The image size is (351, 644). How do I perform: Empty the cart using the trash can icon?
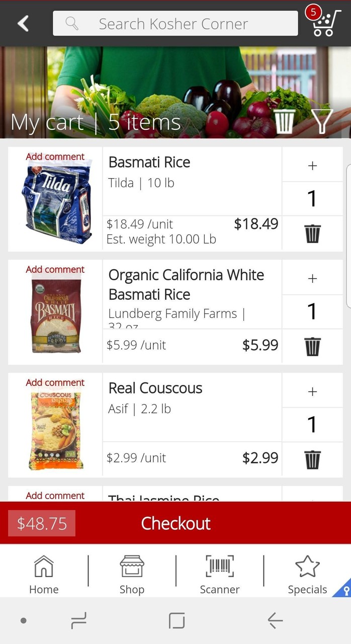[x=285, y=121]
